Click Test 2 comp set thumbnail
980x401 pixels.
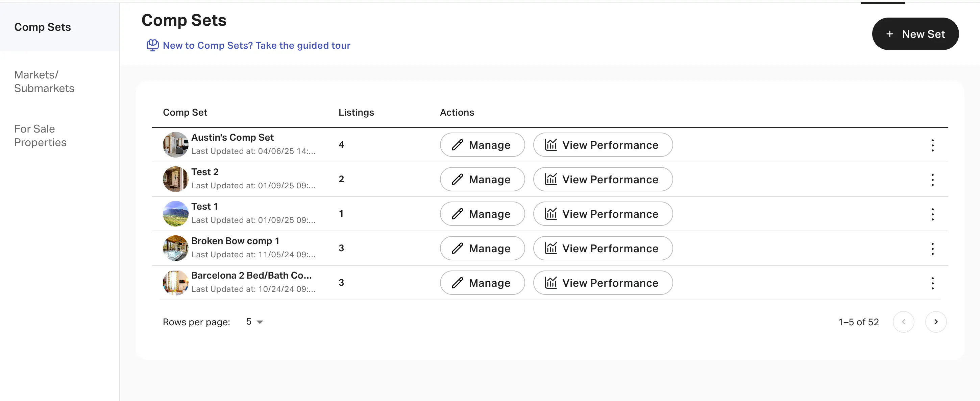coord(175,179)
